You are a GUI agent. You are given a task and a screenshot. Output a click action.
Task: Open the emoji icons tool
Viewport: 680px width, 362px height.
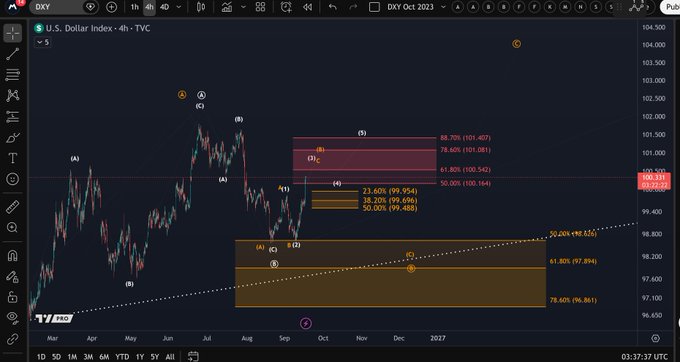(x=13, y=179)
